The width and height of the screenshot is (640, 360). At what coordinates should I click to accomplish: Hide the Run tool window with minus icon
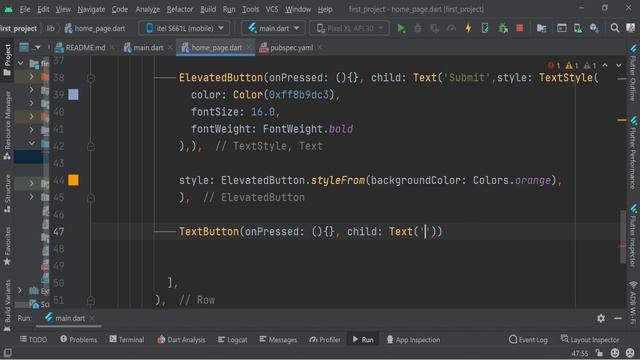coord(618,318)
